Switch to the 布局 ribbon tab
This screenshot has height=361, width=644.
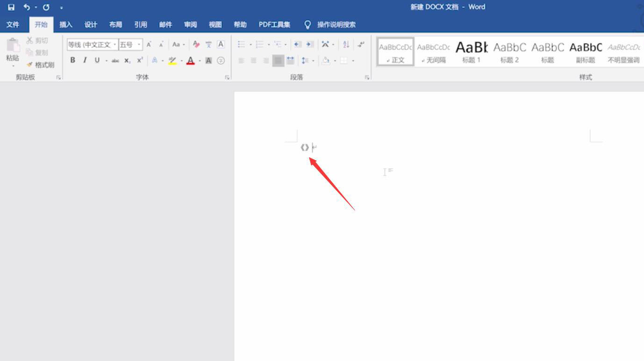pyautogui.click(x=115, y=25)
